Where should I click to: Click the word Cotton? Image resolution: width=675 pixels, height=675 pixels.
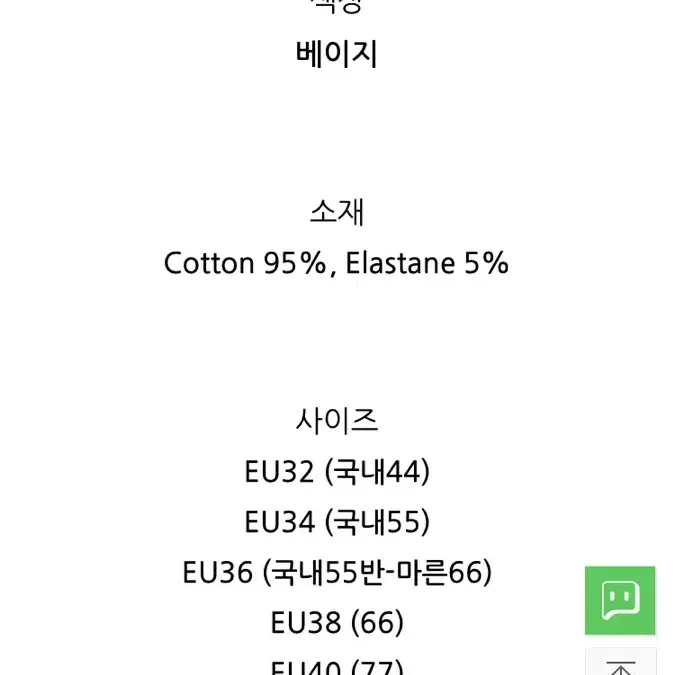[x=209, y=263]
